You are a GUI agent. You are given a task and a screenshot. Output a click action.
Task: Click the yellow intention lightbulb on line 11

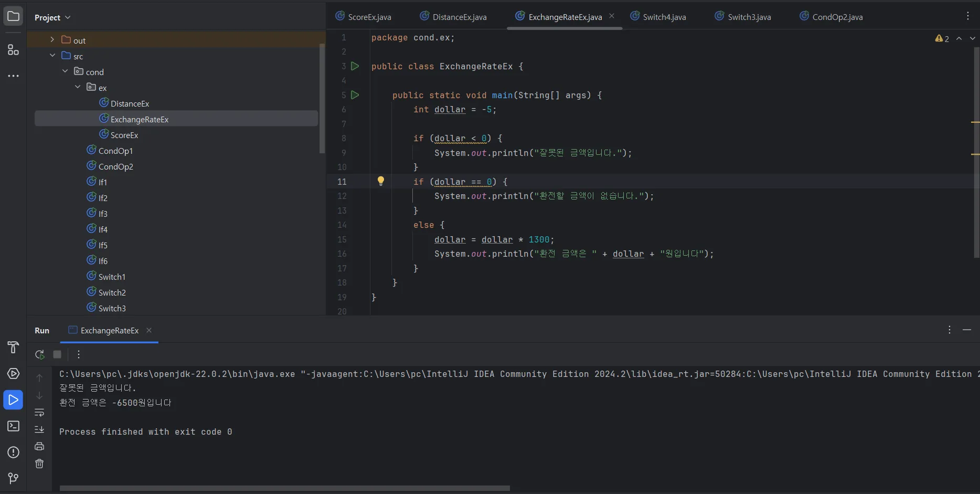tap(381, 181)
